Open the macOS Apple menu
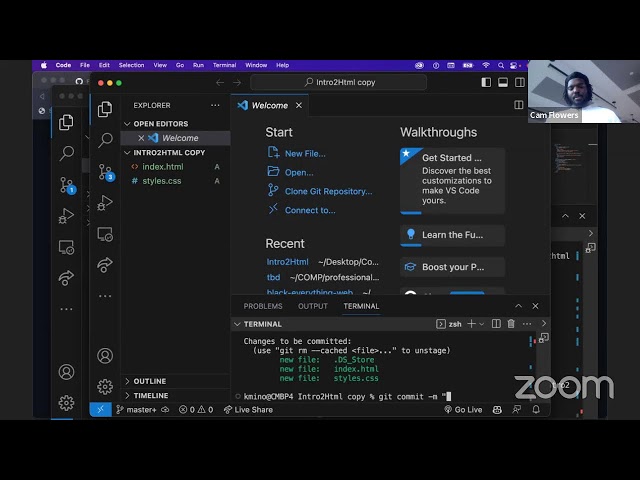 (44, 65)
